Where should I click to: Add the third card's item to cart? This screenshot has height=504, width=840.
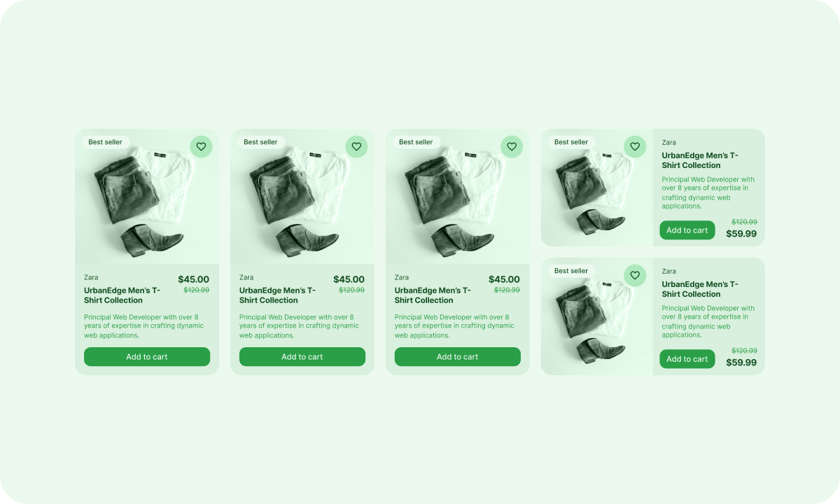(458, 357)
